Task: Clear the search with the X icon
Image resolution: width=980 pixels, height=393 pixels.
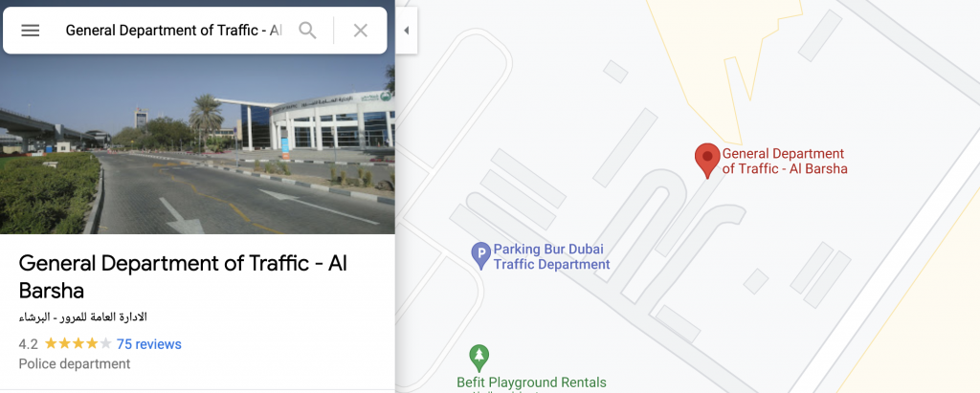Action: [360, 30]
